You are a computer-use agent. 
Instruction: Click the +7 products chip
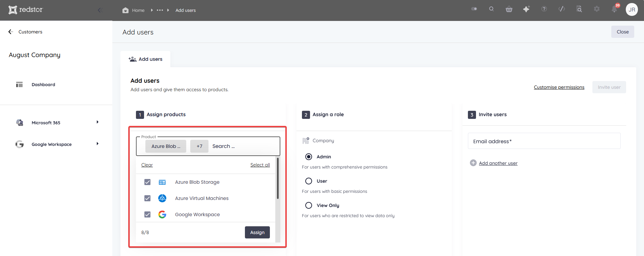pos(199,146)
